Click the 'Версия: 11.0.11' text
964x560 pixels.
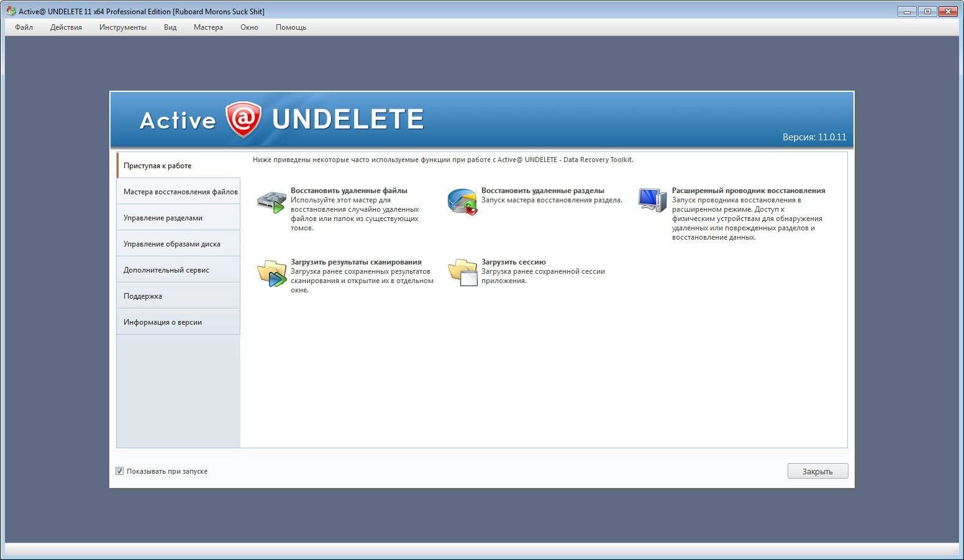pos(814,137)
